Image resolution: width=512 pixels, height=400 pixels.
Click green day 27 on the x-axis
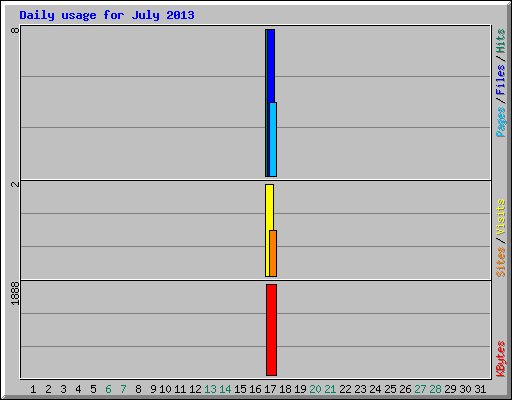[x=420, y=389]
